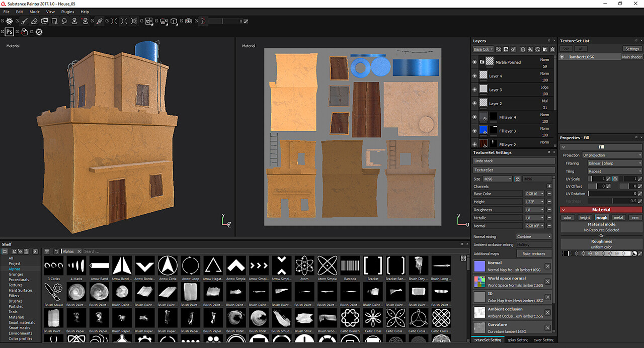Enable the height material channel button
The width and height of the screenshot is (644, 348).
585,218
